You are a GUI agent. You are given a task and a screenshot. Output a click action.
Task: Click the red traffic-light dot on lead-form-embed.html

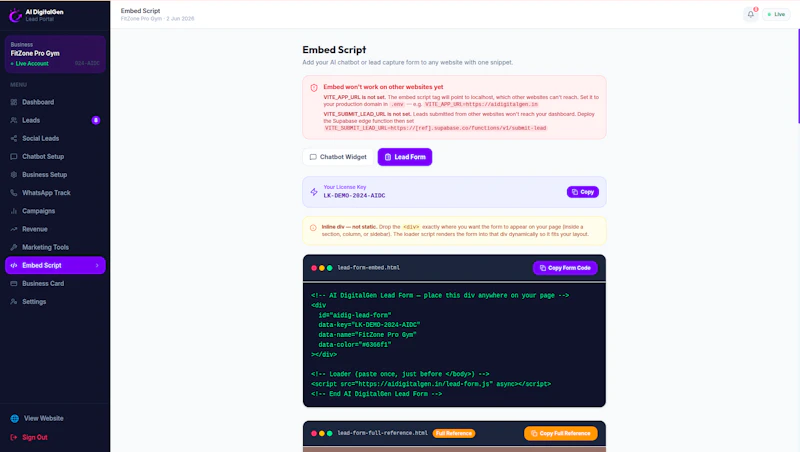(314, 268)
